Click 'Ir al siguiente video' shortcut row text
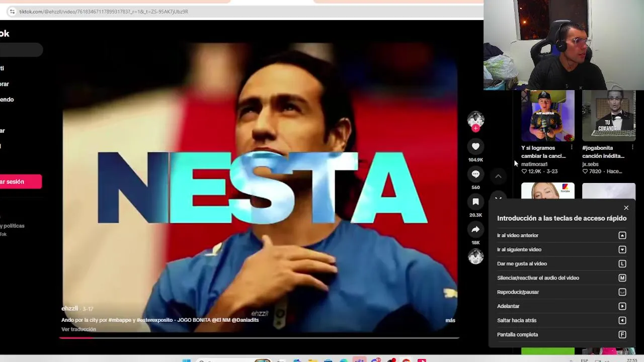 (519, 249)
